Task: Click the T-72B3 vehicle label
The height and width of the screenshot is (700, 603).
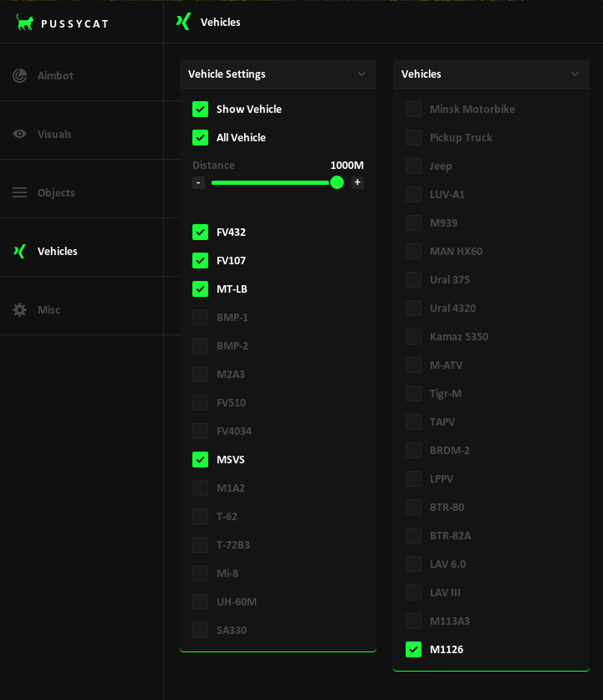Action: click(233, 544)
